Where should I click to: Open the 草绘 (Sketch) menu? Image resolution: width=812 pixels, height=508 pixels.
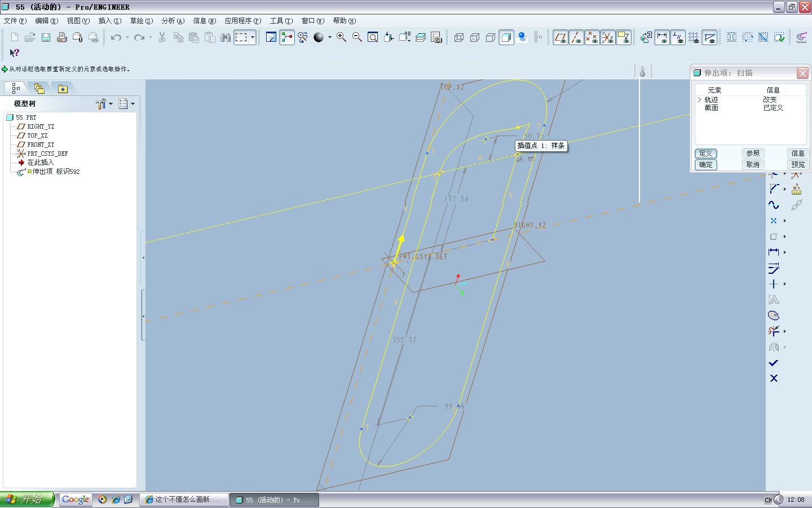click(x=142, y=21)
